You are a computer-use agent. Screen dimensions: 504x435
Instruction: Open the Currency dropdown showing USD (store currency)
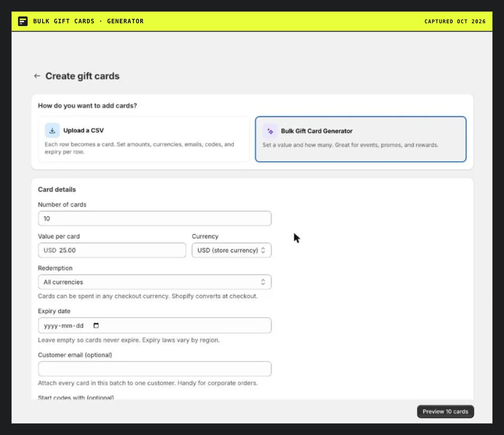click(x=232, y=250)
